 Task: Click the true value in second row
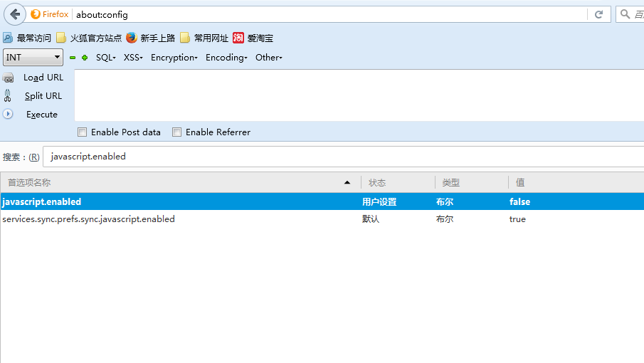pos(517,219)
